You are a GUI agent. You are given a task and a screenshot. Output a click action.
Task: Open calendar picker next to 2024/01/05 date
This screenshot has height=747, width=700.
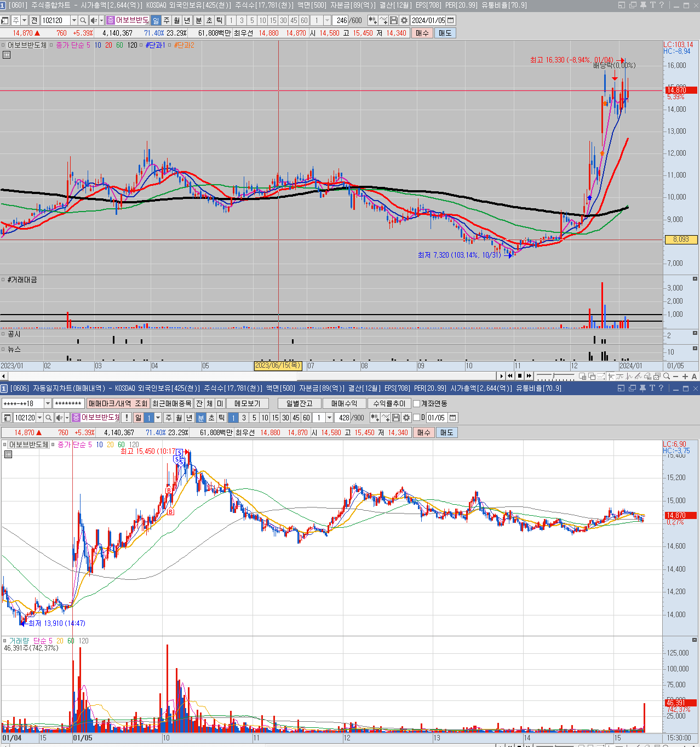[451, 20]
